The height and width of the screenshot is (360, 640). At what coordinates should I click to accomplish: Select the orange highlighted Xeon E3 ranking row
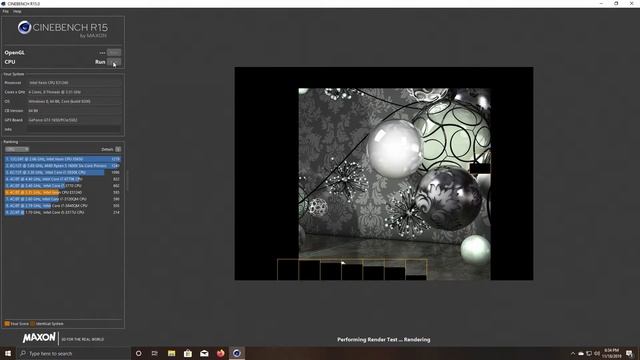(63, 192)
